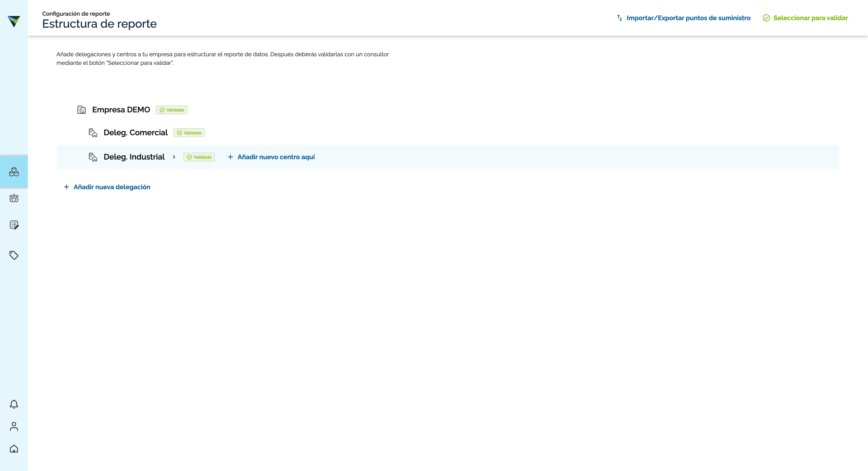Click plus icon beside Añadir nuevo centro aqui

(231, 157)
